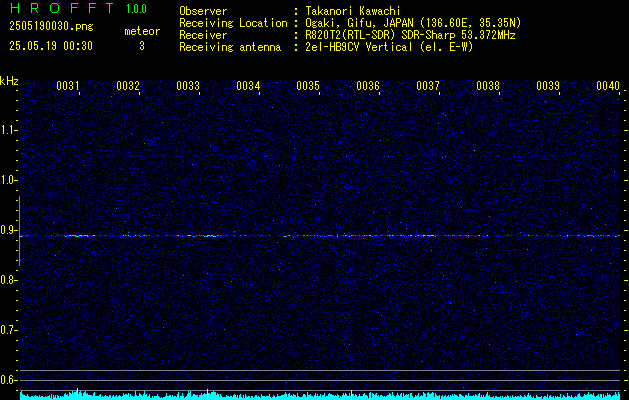629x400 pixels.
Task: Click the Observer field label
Action: 203,11
